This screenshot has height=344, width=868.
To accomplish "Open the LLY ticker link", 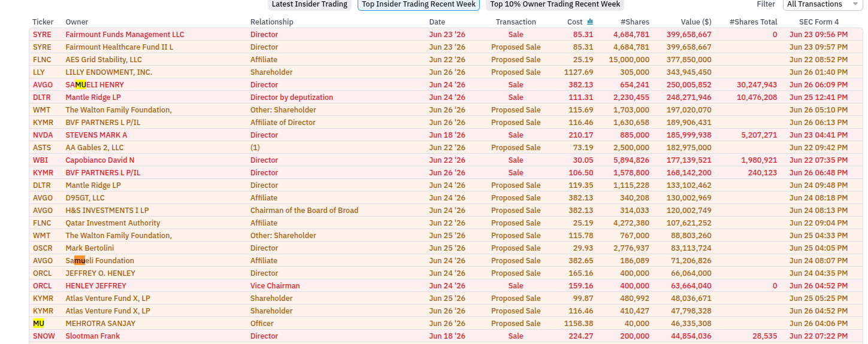I will pyautogui.click(x=39, y=72).
